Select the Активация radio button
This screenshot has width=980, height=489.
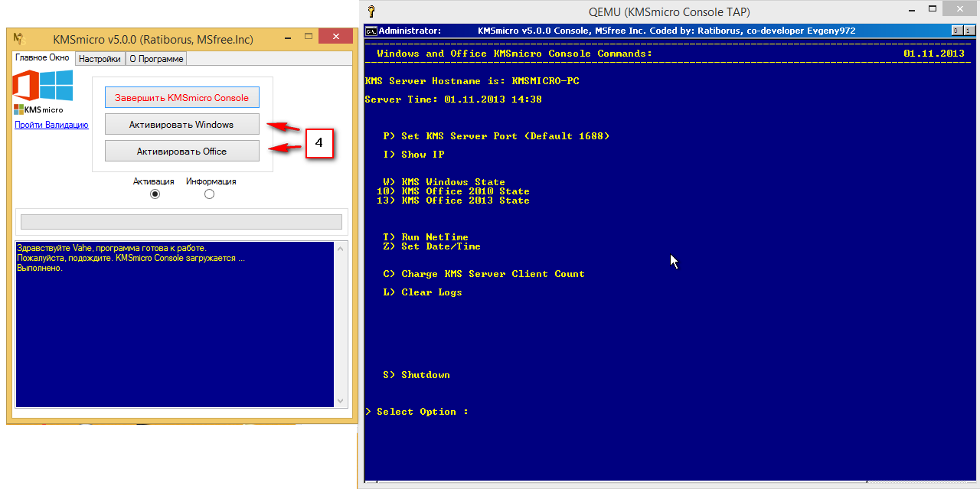coord(155,194)
